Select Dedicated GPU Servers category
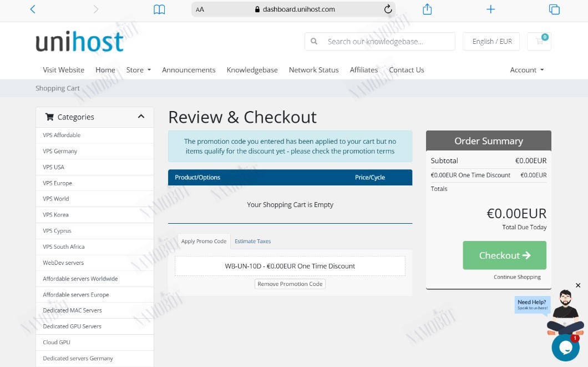The image size is (588, 367). pos(95,326)
